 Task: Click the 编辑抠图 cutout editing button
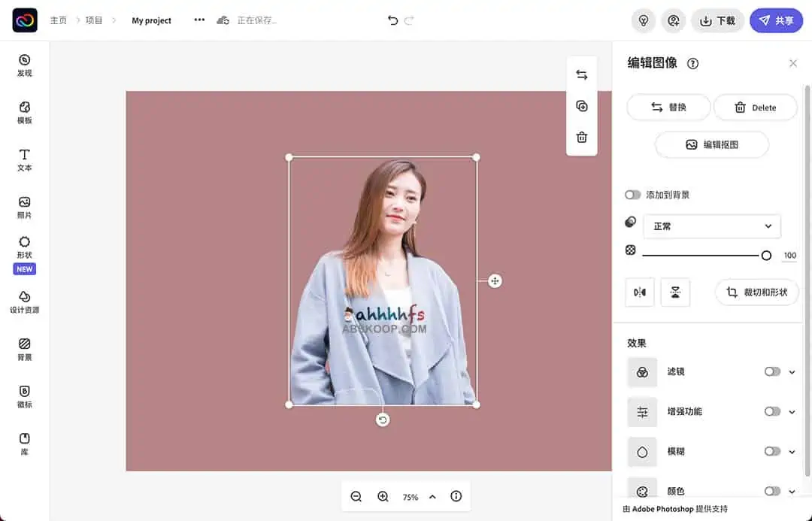[711, 144]
